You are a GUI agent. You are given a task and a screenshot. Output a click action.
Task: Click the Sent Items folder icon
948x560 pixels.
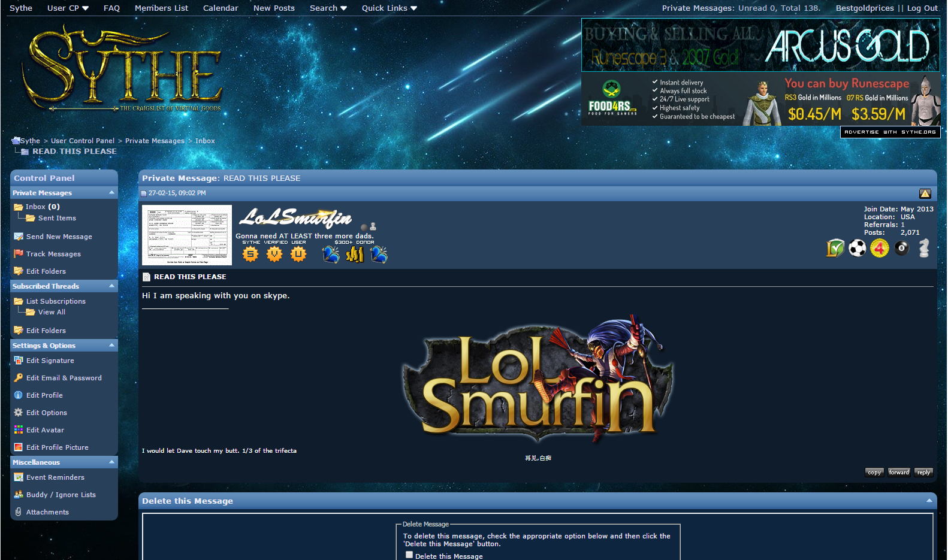click(31, 218)
